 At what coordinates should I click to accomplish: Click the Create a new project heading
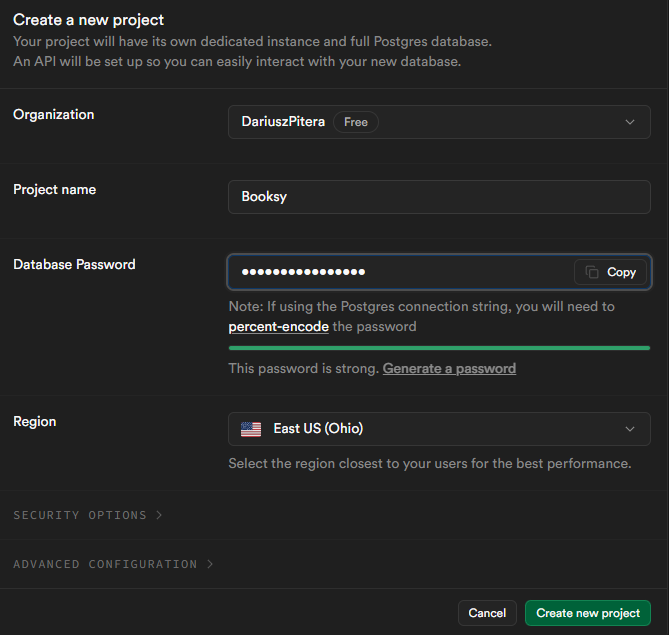(88, 20)
